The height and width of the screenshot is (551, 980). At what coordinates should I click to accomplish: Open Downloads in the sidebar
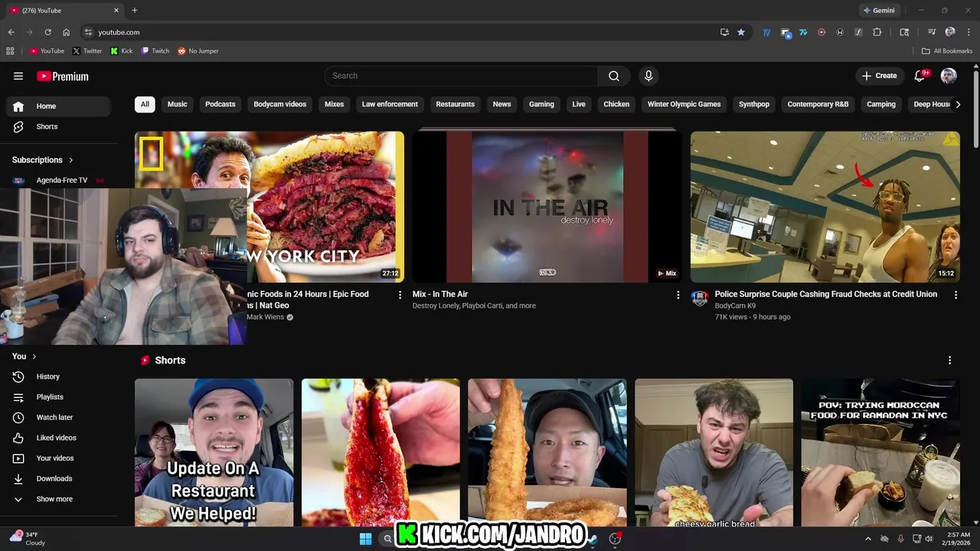[58, 478]
